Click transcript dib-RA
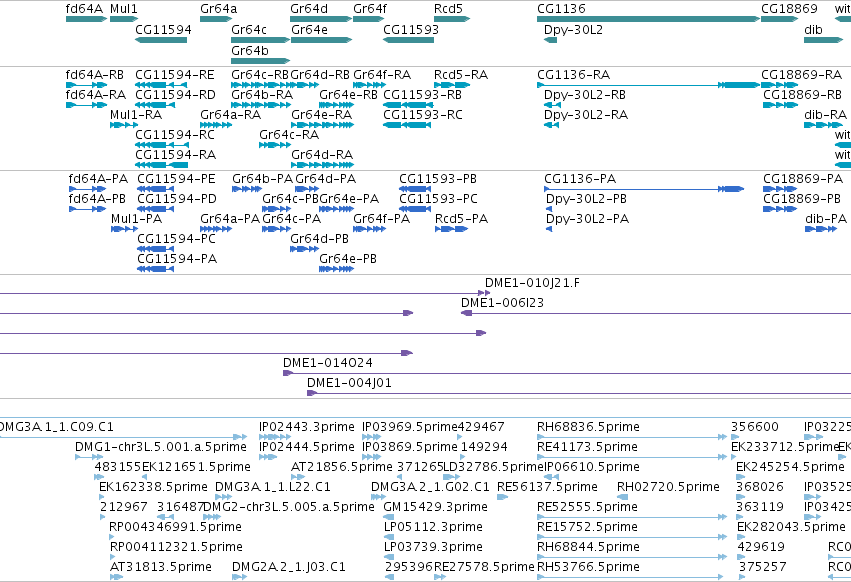The image size is (851, 582). point(825,115)
